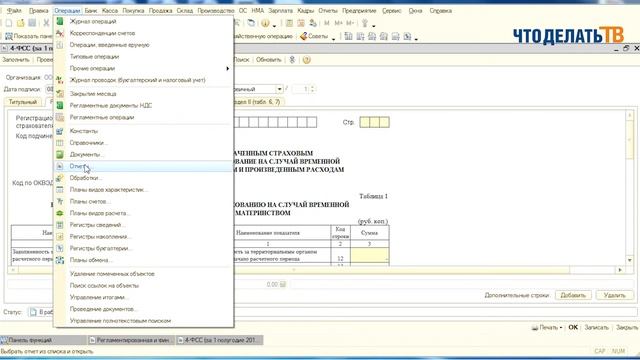640x360 pixels.
Task: Open the Печать dropdown button
Action: (x=547, y=328)
